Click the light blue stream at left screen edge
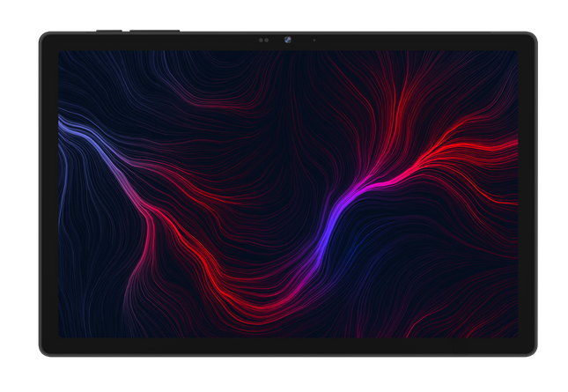This screenshot has height=392, width=568. [70, 129]
